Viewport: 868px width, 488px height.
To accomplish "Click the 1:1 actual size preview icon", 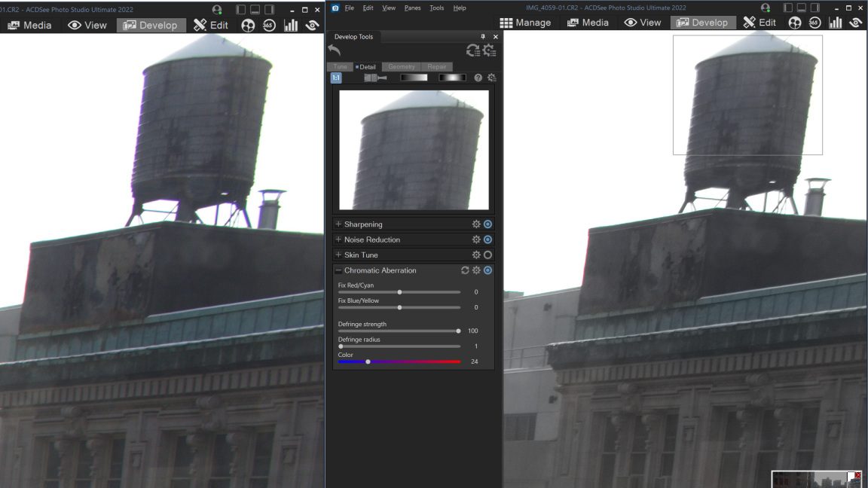I will click(x=336, y=78).
